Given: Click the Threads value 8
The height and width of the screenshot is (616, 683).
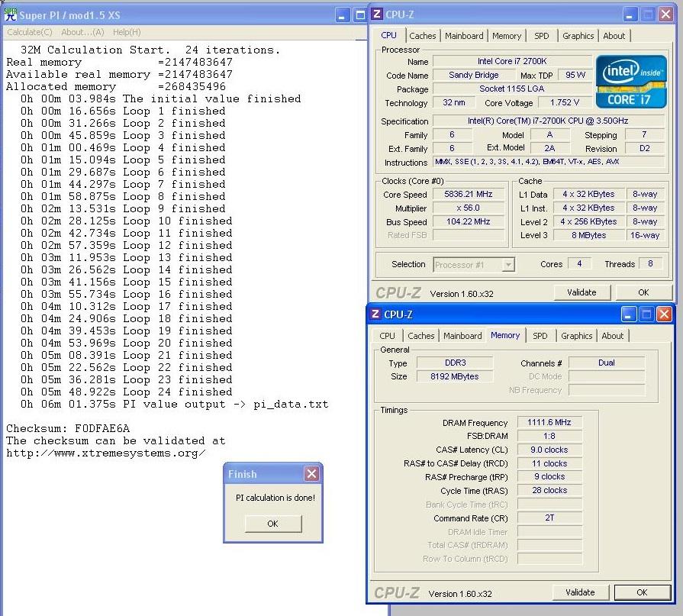Looking at the screenshot, I should coord(650,263).
